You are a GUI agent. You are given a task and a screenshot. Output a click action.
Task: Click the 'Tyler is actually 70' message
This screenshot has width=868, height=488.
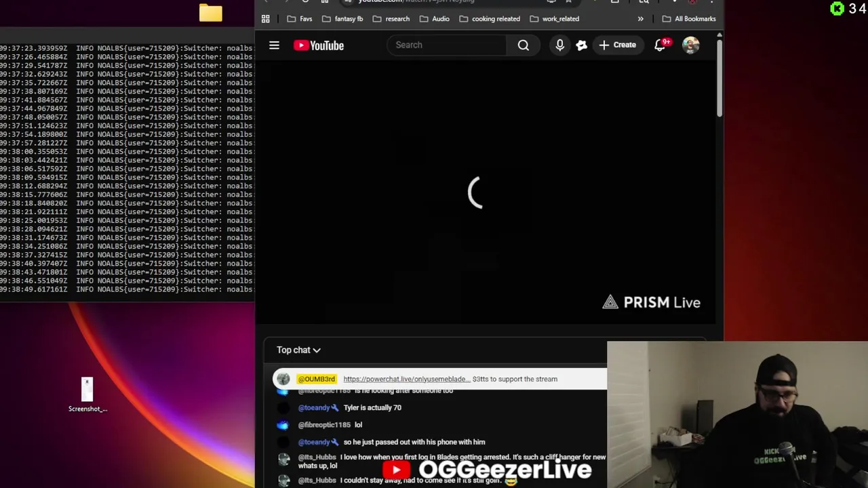372,408
